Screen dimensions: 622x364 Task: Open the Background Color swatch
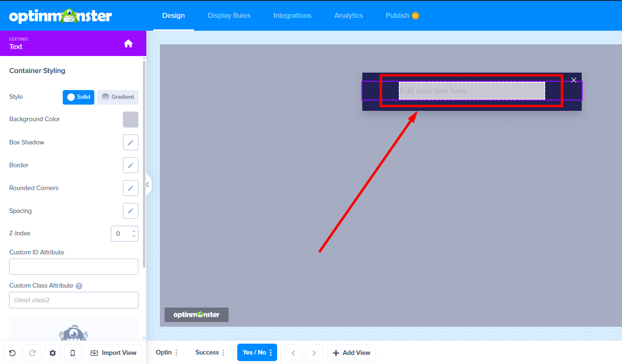[130, 120]
